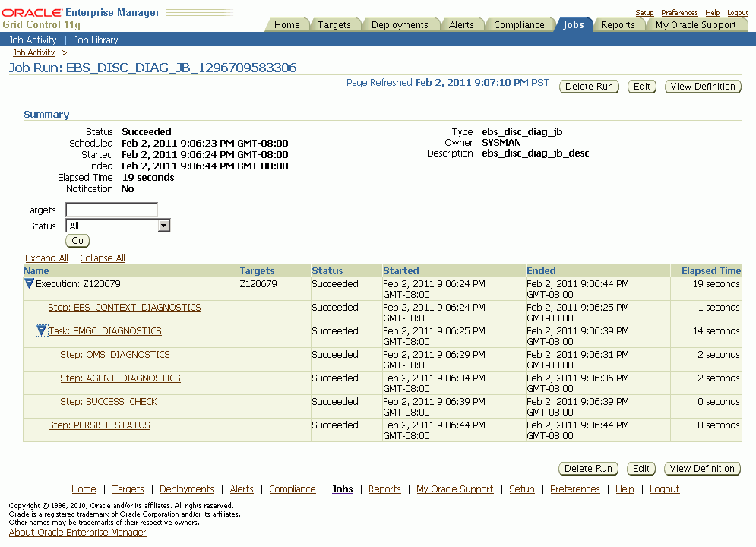
Task: Open the Deployments tab
Action: [x=400, y=24]
